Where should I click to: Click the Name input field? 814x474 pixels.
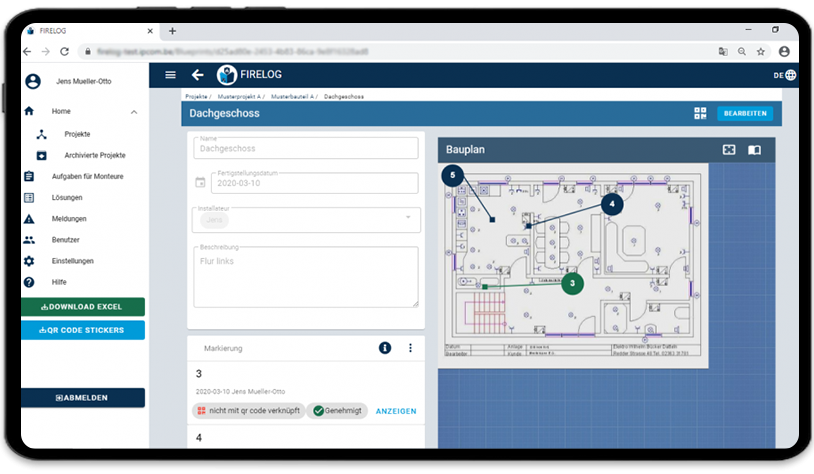click(x=306, y=148)
